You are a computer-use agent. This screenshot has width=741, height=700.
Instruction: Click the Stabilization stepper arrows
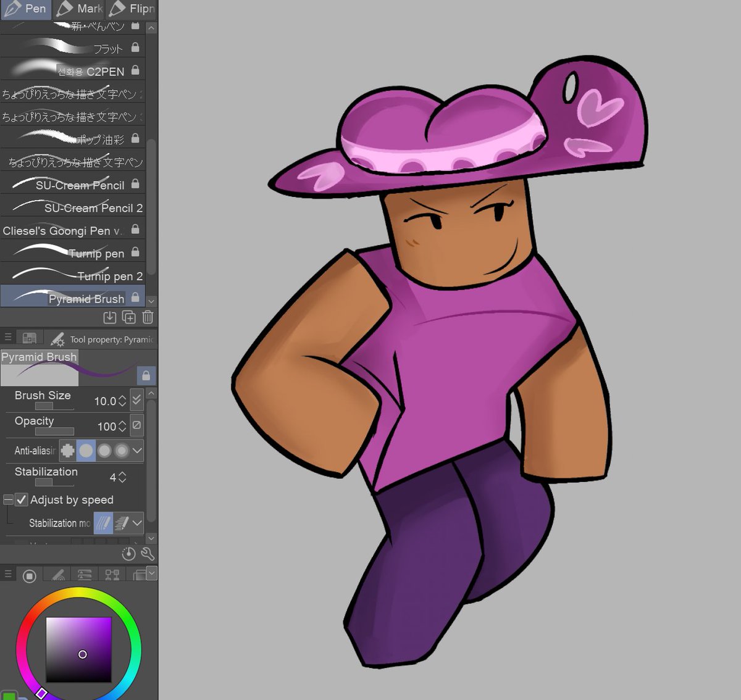(x=122, y=477)
